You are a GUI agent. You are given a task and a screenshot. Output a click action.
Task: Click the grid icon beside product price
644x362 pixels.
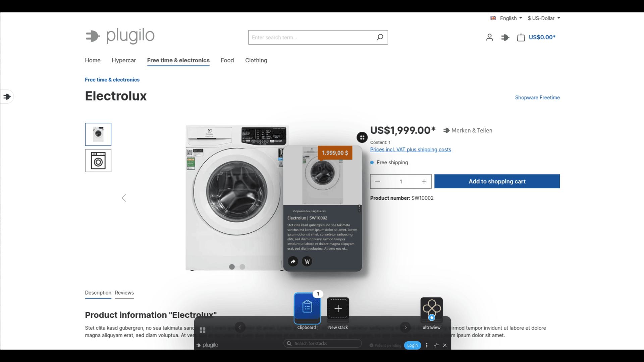tap(362, 137)
